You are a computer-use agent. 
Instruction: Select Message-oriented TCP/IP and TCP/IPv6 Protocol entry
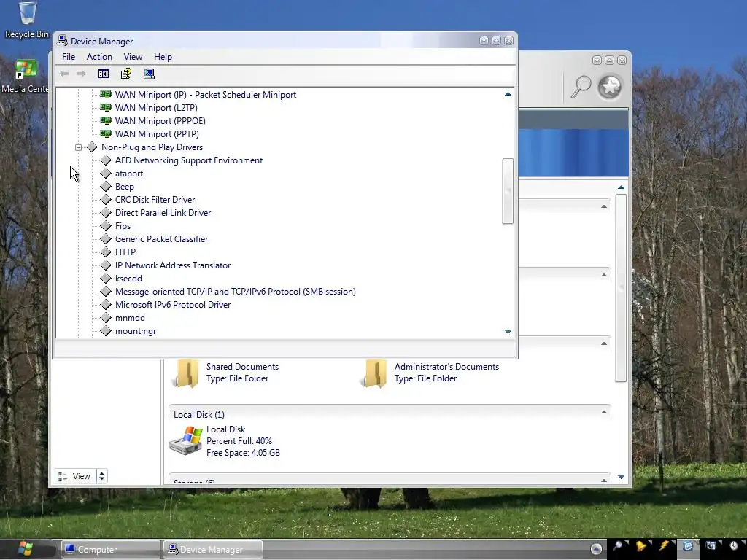pos(236,292)
